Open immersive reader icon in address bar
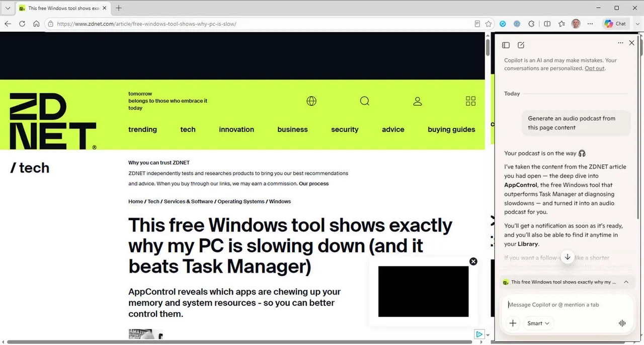Image resolution: width=644 pixels, height=345 pixels. 477,24
